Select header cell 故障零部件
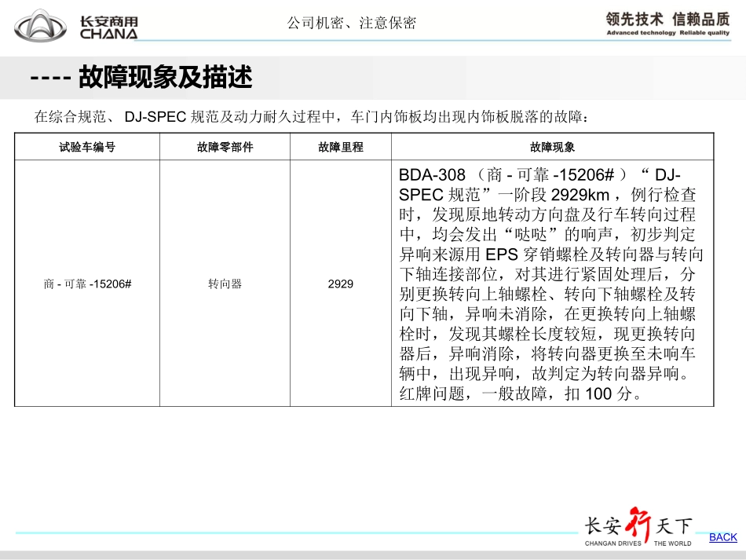Image resolution: width=746 pixels, height=560 pixels. (x=225, y=147)
